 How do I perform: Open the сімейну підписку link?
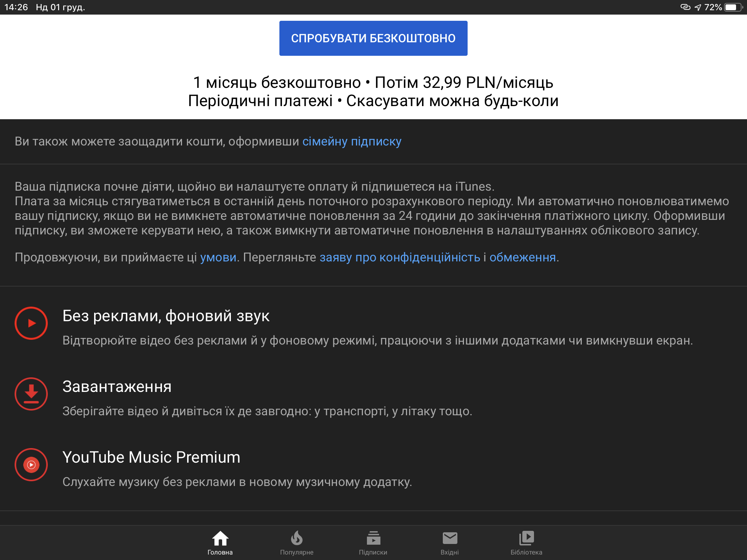352,141
